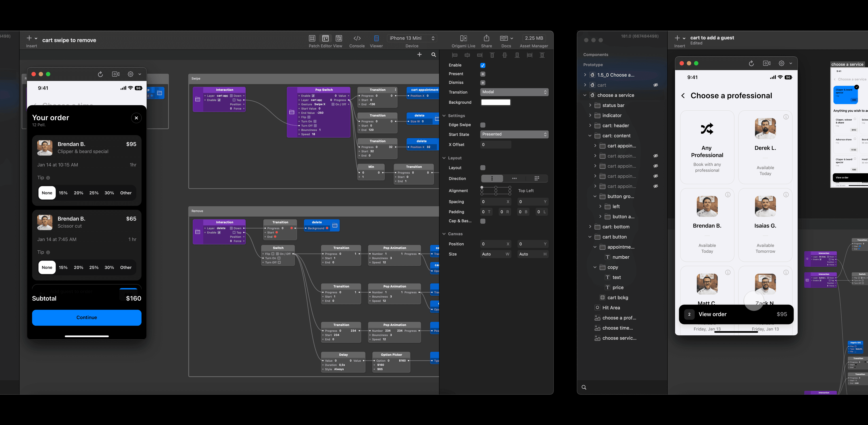
Task: Click the patch editor search magnifier
Action: (x=434, y=55)
